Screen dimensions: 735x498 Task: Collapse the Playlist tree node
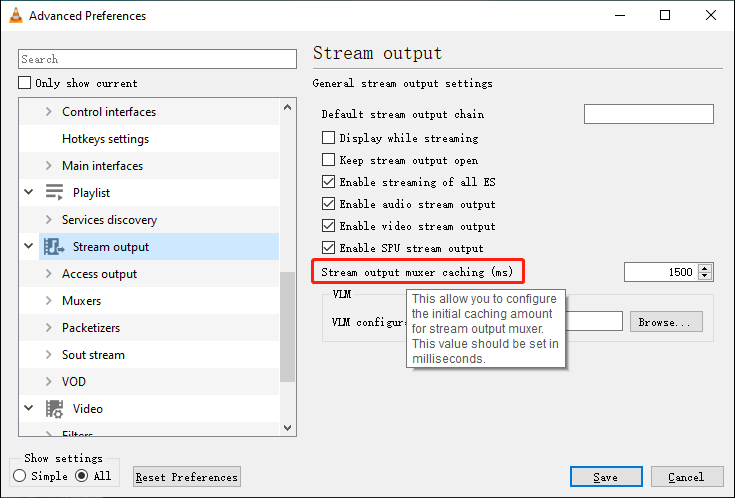pyautogui.click(x=29, y=192)
